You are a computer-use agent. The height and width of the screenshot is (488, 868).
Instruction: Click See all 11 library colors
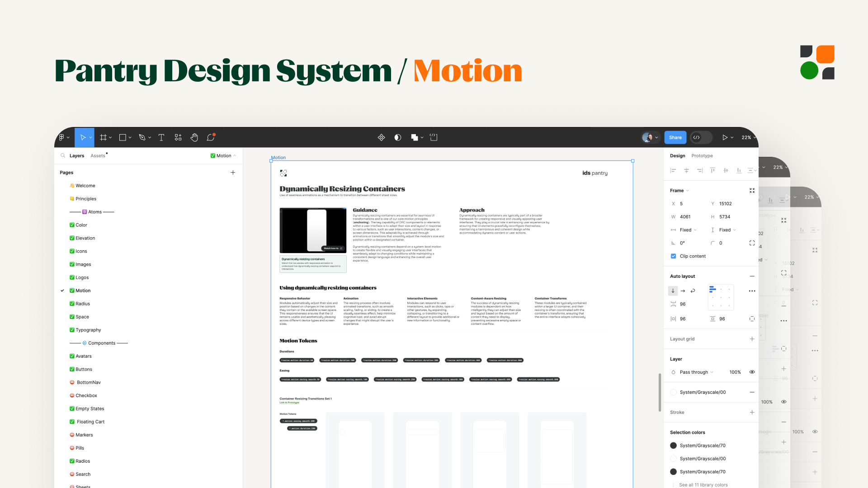[x=703, y=485]
